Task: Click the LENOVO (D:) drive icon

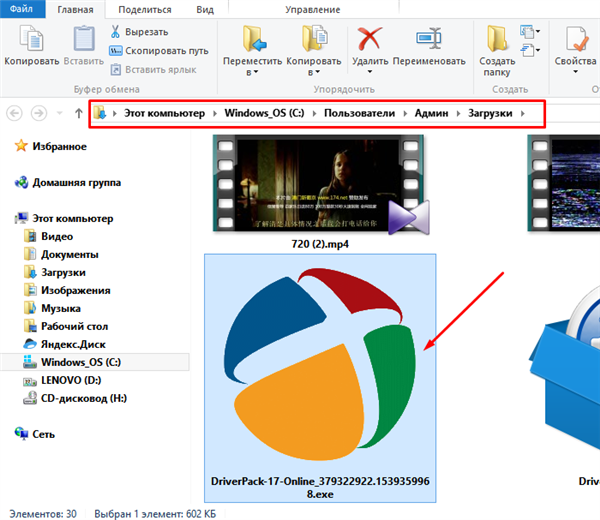Action: point(30,381)
